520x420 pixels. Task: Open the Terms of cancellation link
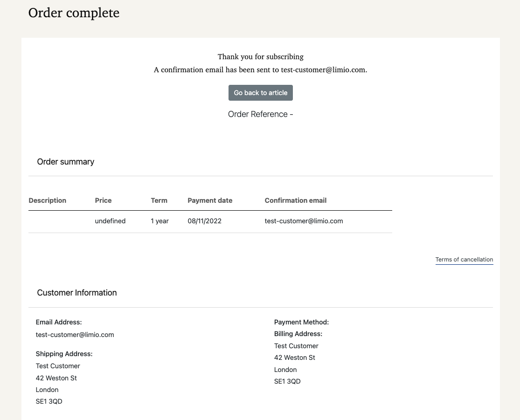(x=464, y=260)
